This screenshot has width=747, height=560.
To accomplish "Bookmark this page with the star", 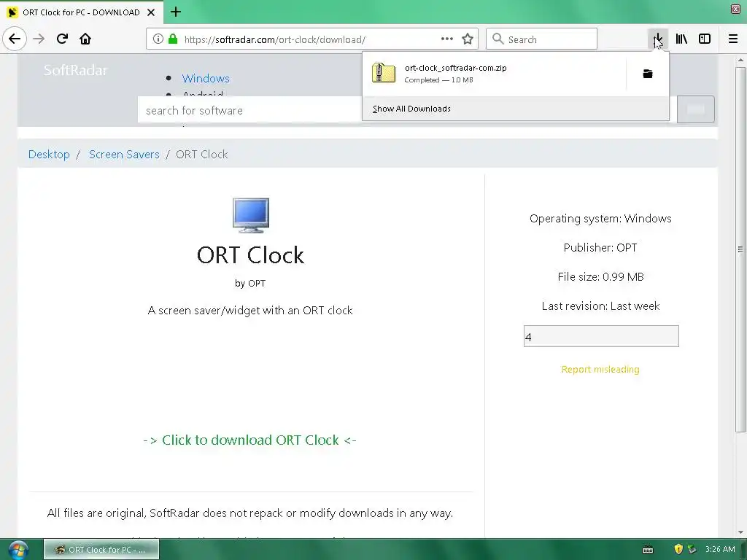I will coord(468,39).
